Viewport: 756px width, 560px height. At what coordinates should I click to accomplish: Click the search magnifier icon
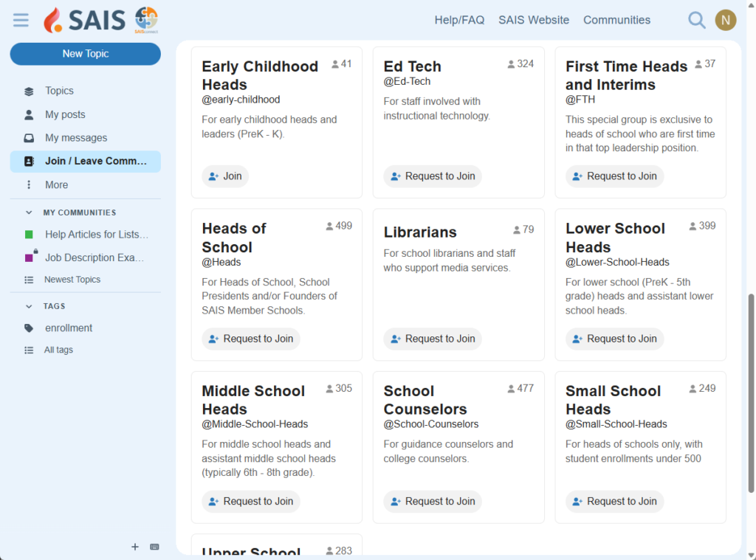[696, 20]
